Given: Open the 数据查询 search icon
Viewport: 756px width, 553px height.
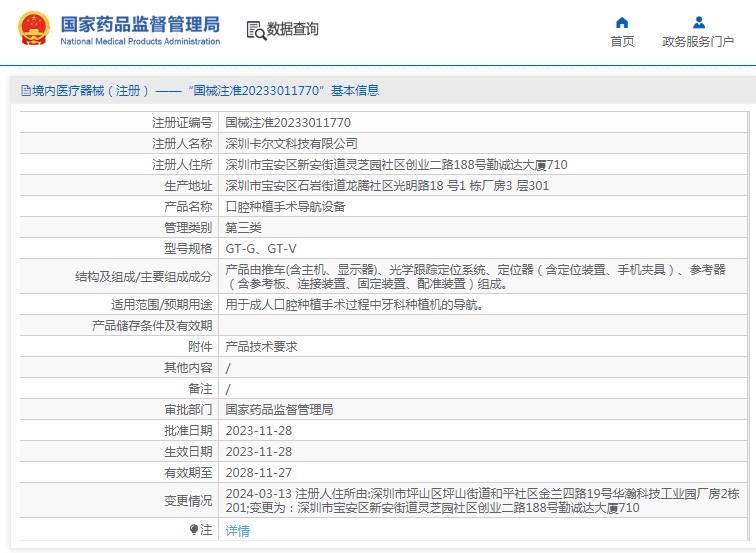Looking at the screenshot, I should [256, 30].
